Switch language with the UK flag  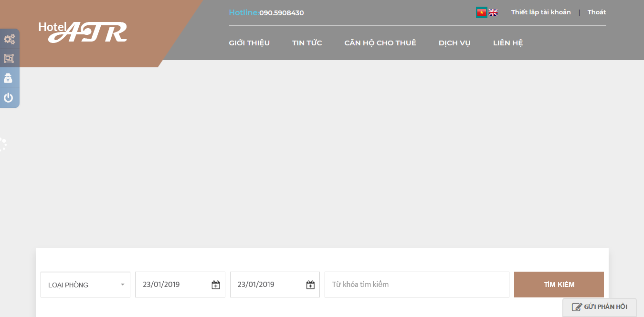coord(493,13)
